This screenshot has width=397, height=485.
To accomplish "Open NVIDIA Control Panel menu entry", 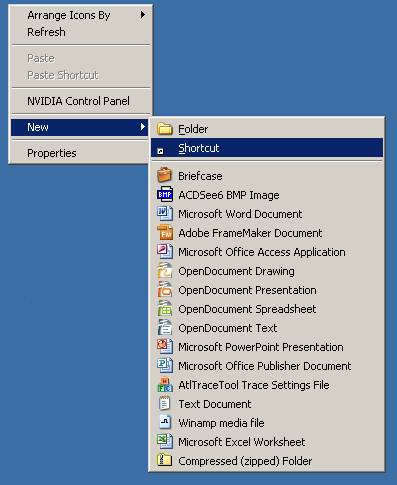I will [x=80, y=101].
